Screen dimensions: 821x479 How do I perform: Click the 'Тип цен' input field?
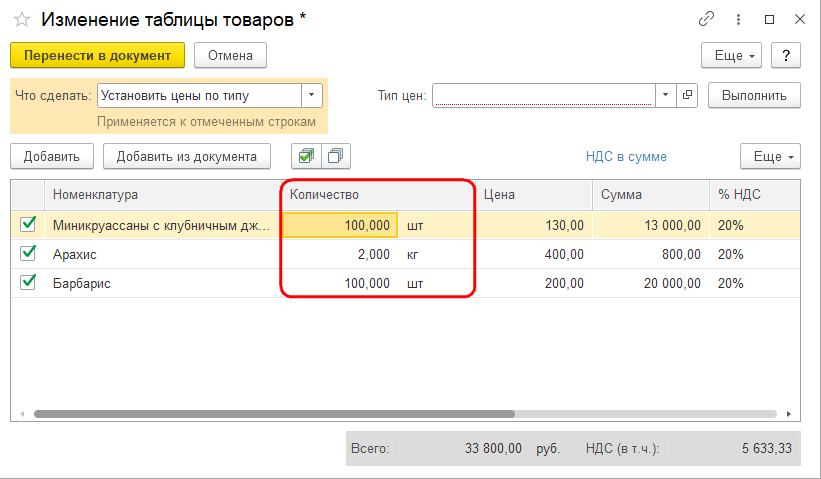tap(543, 95)
